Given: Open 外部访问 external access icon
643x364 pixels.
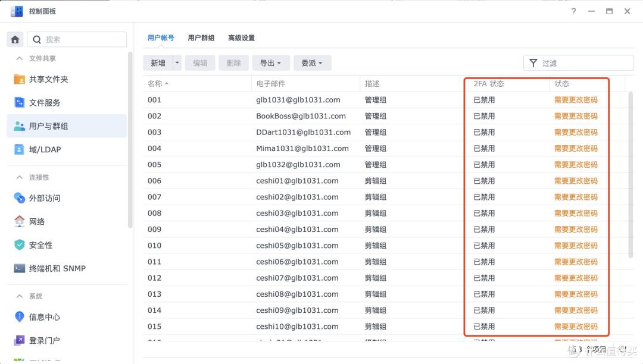Looking at the screenshot, I should [x=19, y=198].
